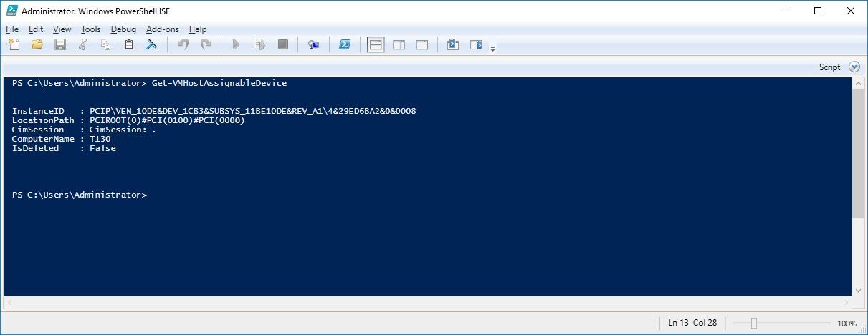Open the Edit menu
Image resolution: width=868 pixels, height=335 pixels.
click(x=36, y=29)
